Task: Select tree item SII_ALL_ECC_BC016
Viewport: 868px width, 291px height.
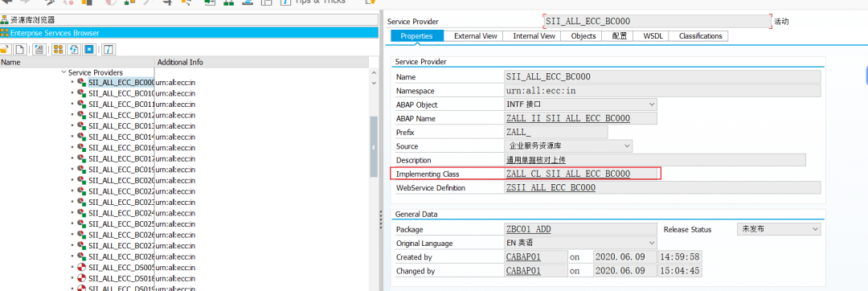Action: tap(121, 148)
